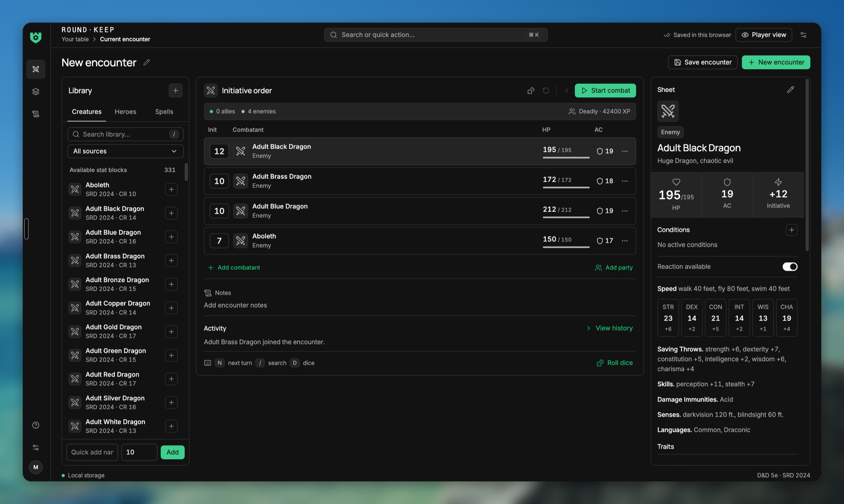
Task: Switch to the Heroes tab
Action: (125, 112)
